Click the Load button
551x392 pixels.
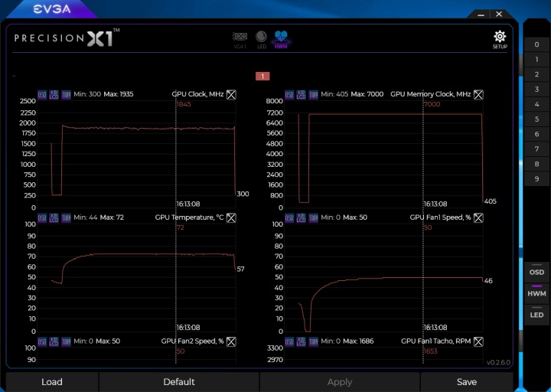(x=52, y=382)
